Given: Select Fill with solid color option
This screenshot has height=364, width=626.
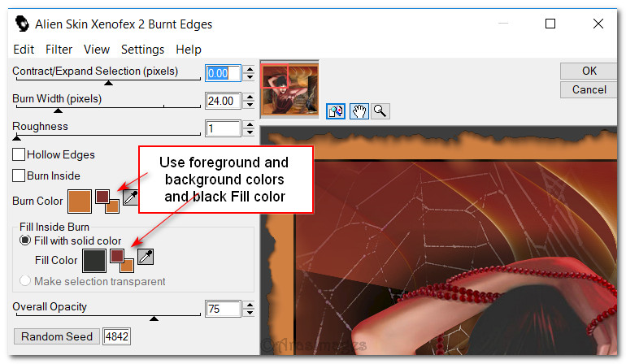Looking at the screenshot, I should point(25,240).
